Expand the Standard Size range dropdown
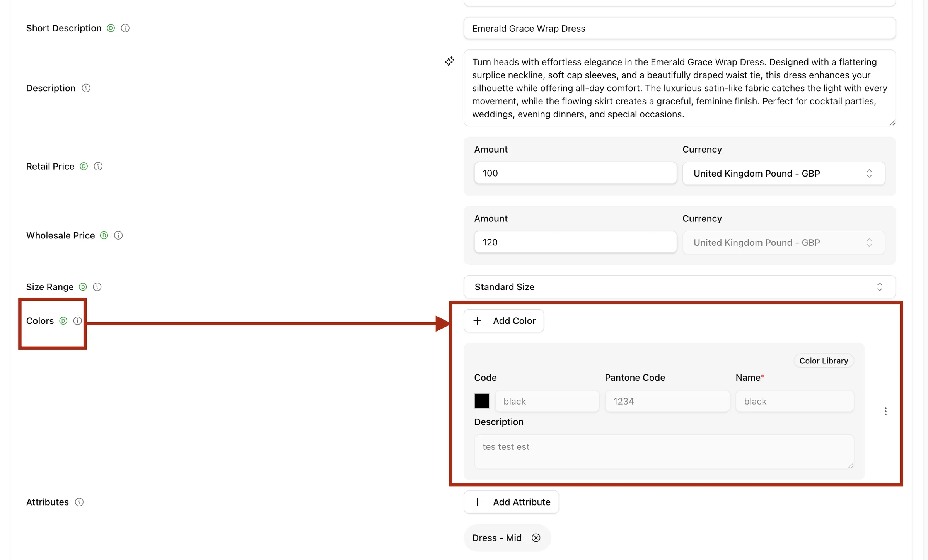The image size is (928, 560). coord(680,287)
